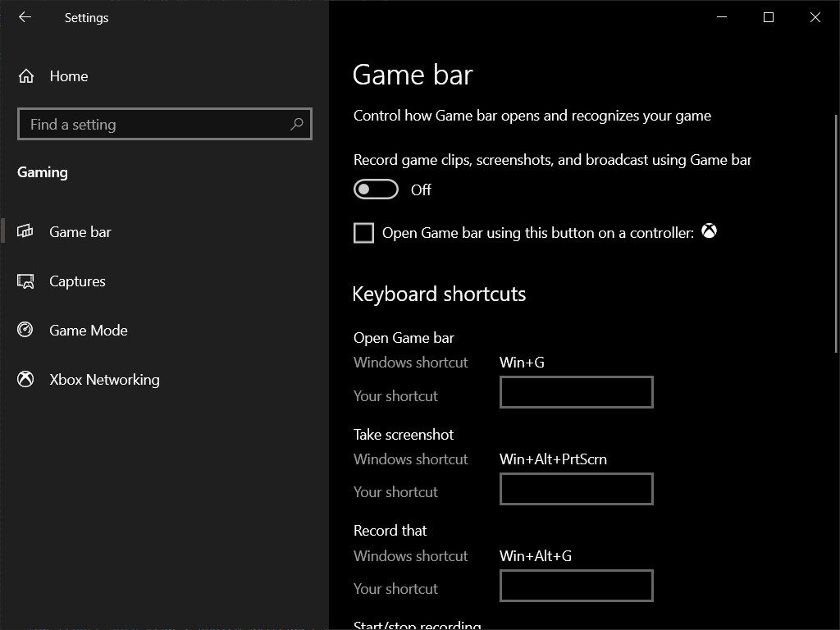This screenshot has height=630, width=840.
Task: Click the Xbox controller button icon
Action: [x=710, y=231]
